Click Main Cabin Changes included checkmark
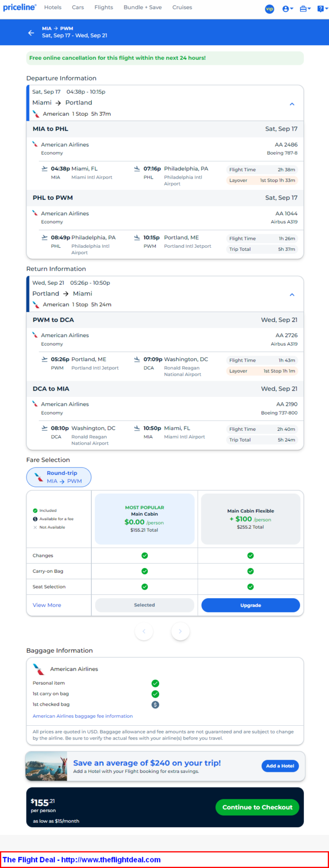The image size is (329, 868). click(144, 555)
